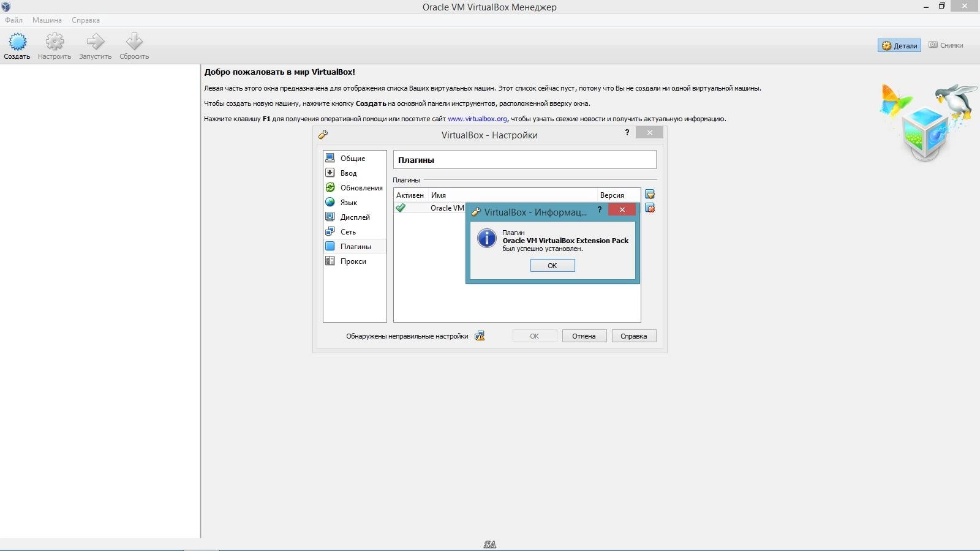Click the Oracle VM plugin row name
Image resolution: width=980 pixels, height=551 pixels.
point(447,208)
